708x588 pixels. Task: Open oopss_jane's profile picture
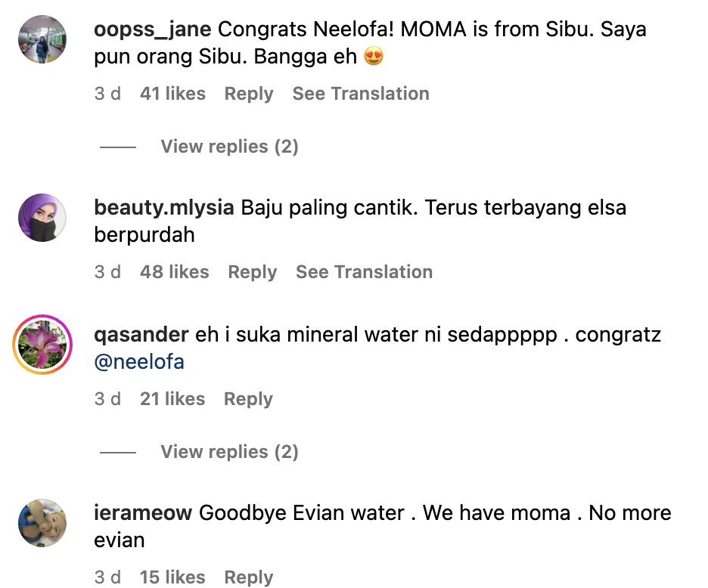[42, 40]
